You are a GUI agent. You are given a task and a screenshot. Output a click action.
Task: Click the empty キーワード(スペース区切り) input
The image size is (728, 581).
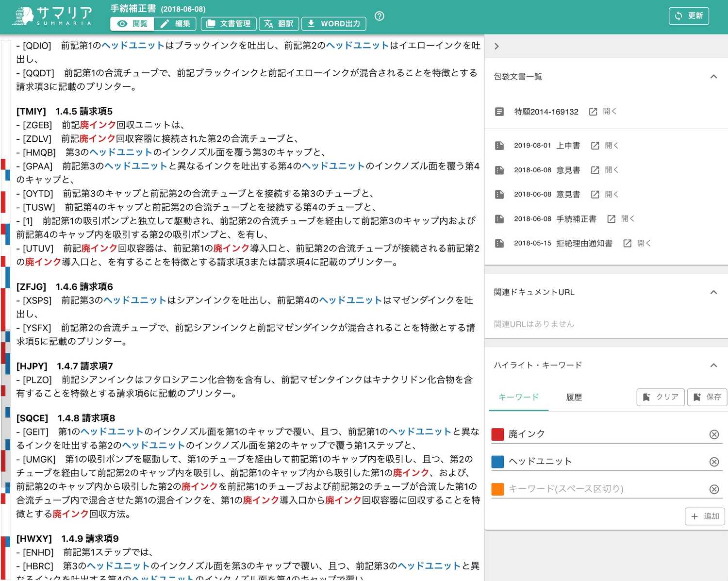coord(607,489)
